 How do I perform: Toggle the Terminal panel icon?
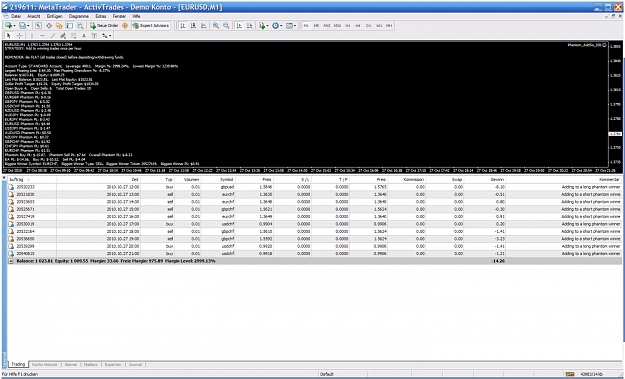[70, 26]
